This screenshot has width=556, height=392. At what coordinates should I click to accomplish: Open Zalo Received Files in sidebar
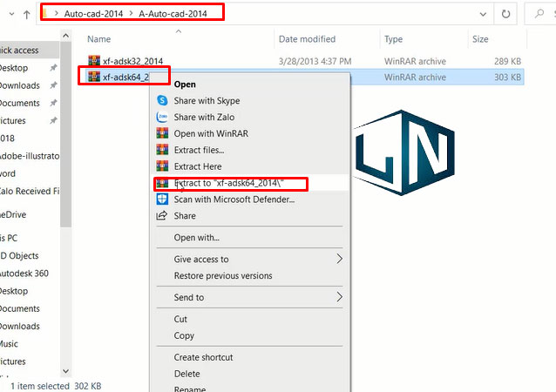30,191
